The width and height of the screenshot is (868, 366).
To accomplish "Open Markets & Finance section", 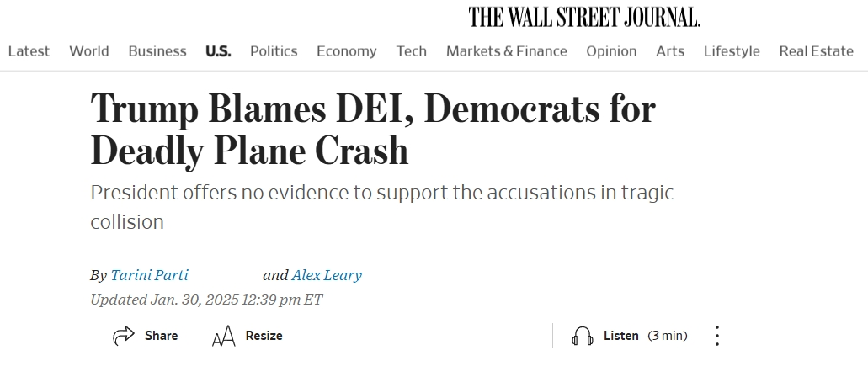I will point(507,51).
